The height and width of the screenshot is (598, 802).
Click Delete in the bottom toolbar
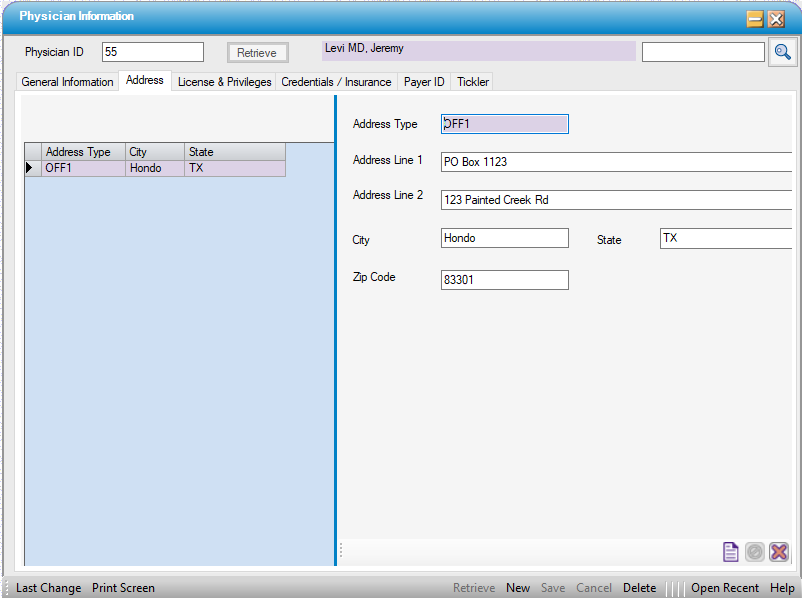point(639,588)
